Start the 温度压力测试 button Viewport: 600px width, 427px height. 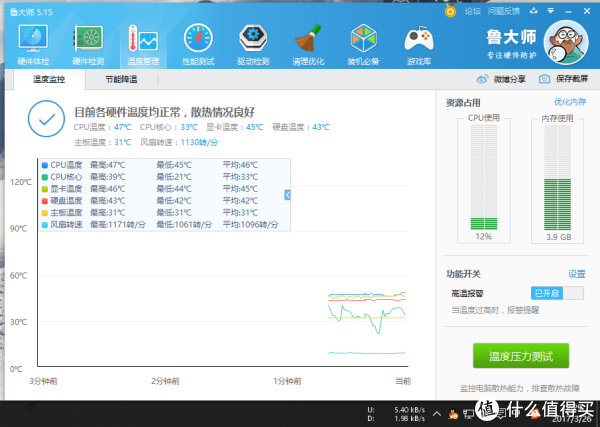521,356
